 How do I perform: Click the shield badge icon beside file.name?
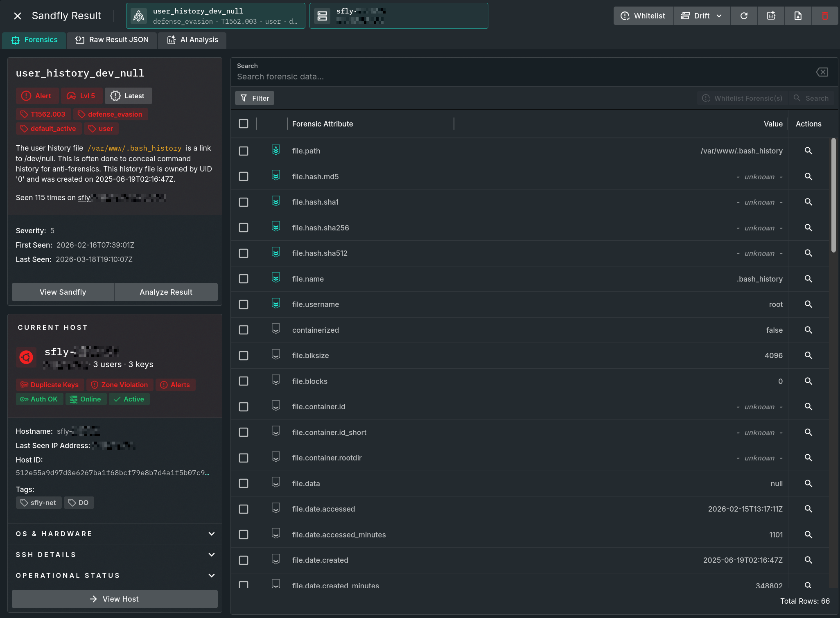coord(276,278)
